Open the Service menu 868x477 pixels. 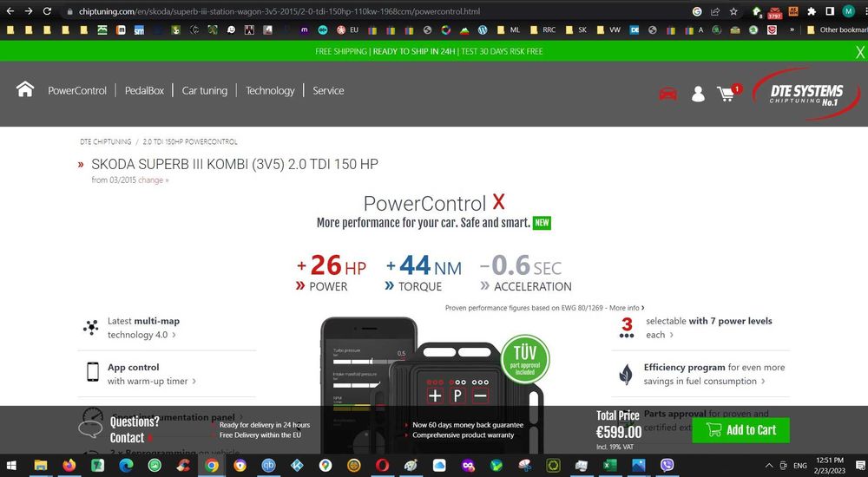[x=328, y=91]
